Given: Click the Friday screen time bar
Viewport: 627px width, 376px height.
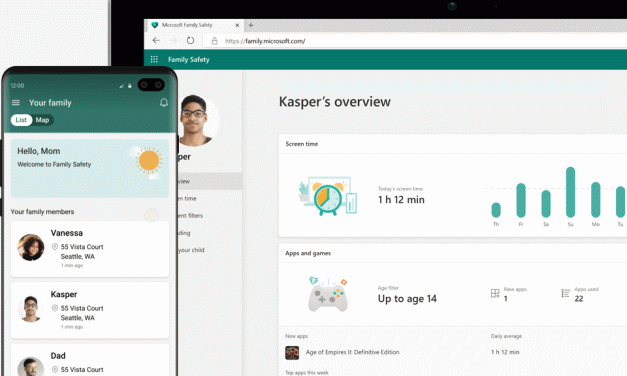Looking at the screenshot, I should coord(521,200).
